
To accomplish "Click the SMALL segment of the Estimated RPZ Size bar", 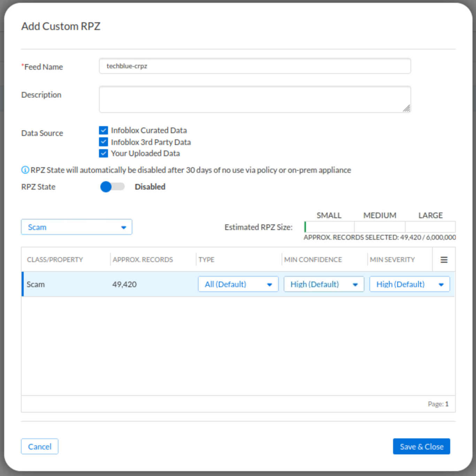I will pyautogui.click(x=329, y=227).
